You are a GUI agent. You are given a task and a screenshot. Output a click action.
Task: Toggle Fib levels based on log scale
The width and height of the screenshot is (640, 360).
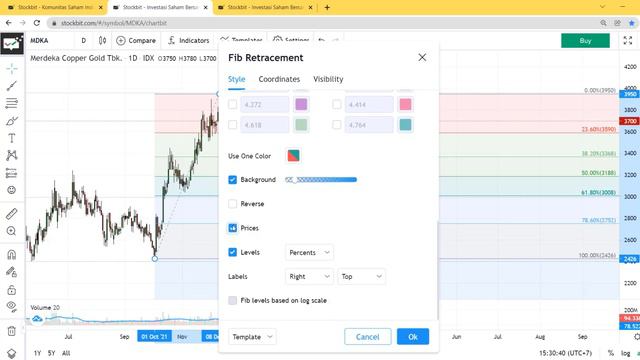(x=233, y=300)
